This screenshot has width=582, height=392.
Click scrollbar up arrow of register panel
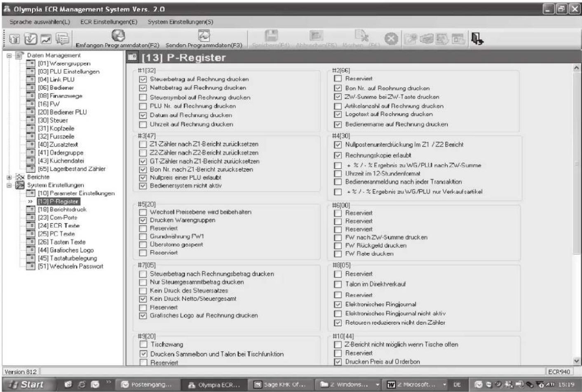(576, 68)
